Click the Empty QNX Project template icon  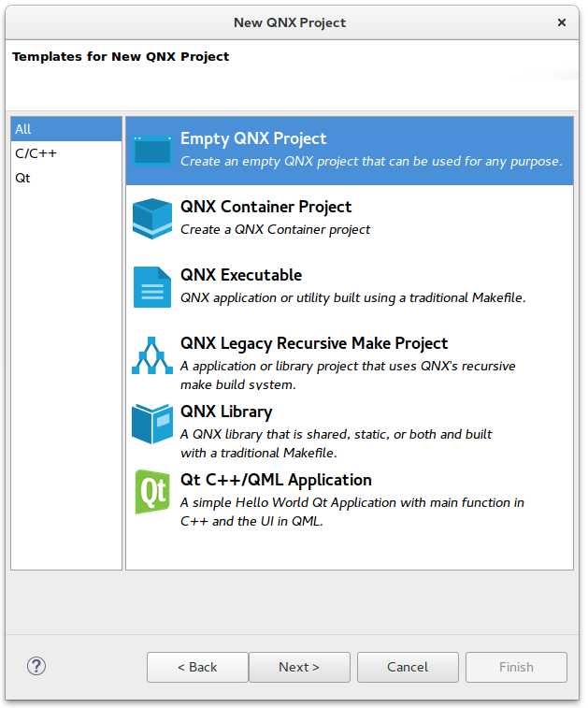[152, 151]
